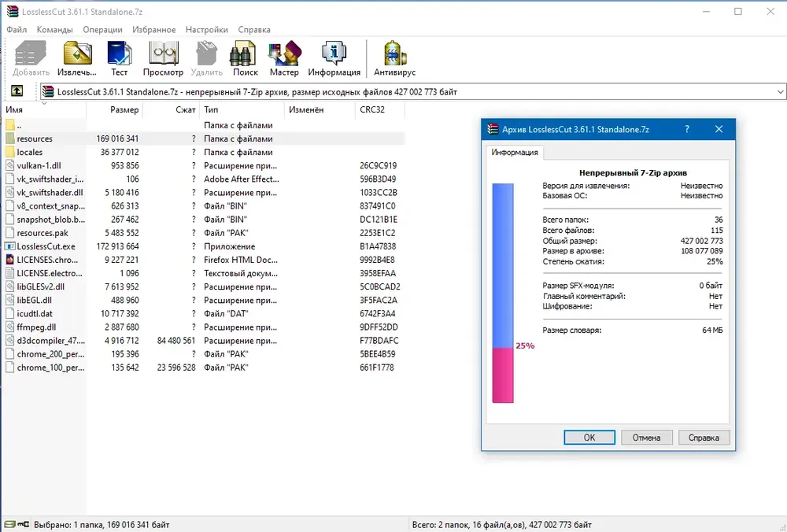
Task: Click the Adobe After Effect... type cell
Action: [x=242, y=179]
